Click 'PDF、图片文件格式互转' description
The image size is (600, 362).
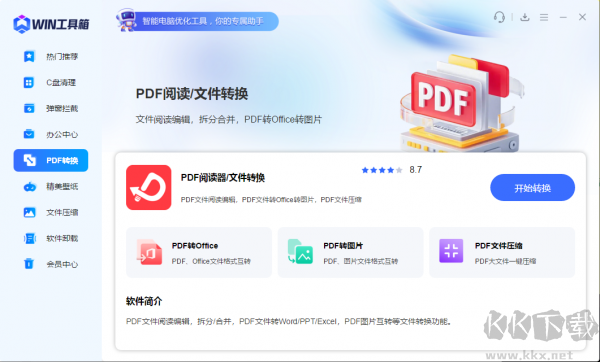(x=360, y=261)
